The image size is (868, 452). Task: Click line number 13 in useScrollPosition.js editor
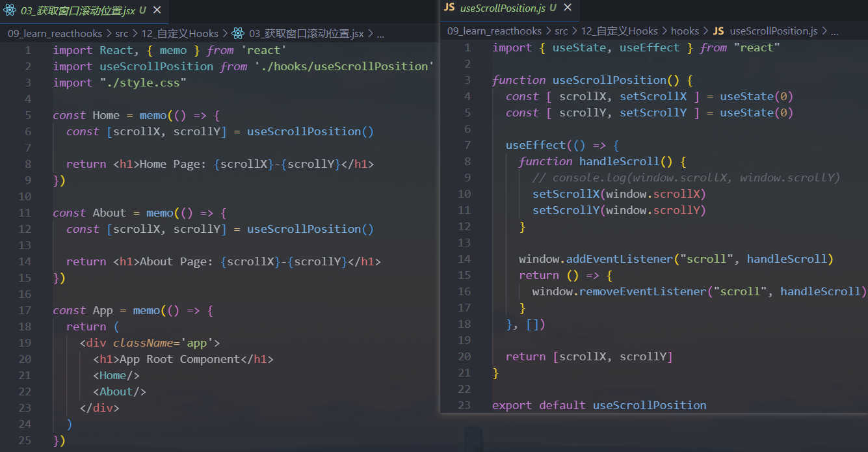[x=464, y=243]
